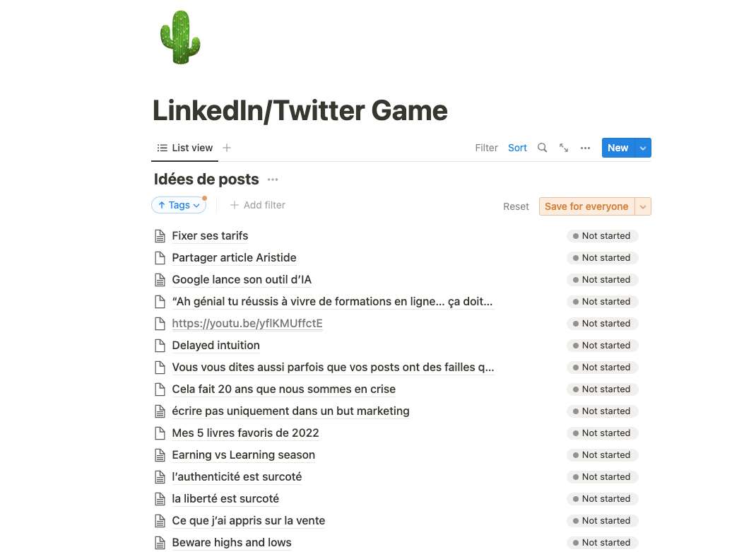The width and height of the screenshot is (756, 552).
Task: Open the database search magnifier icon
Action: point(542,148)
